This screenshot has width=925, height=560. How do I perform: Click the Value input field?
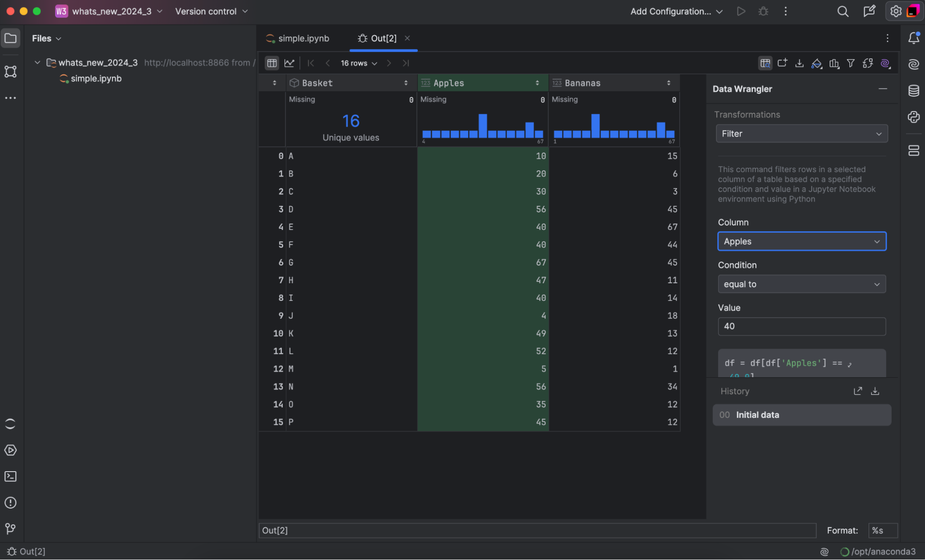(801, 326)
